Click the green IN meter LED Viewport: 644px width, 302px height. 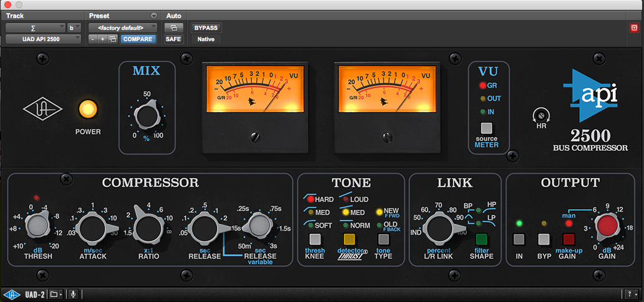pos(483,112)
